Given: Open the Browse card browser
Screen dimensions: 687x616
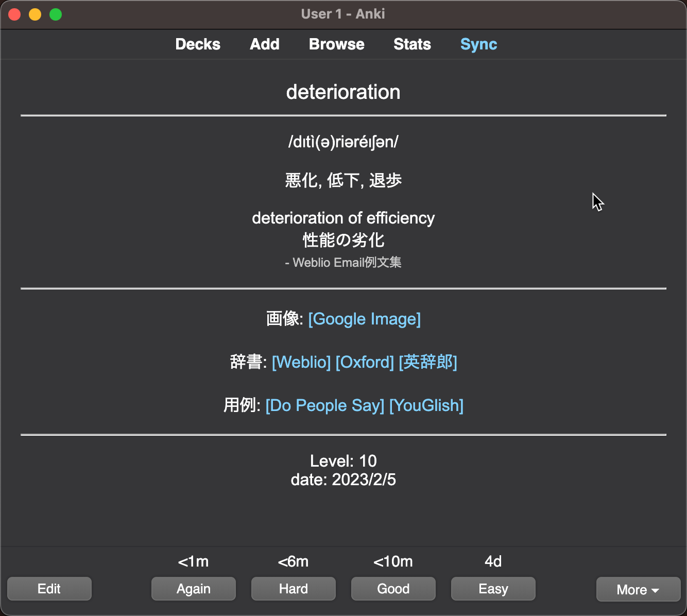Looking at the screenshot, I should tap(337, 44).
